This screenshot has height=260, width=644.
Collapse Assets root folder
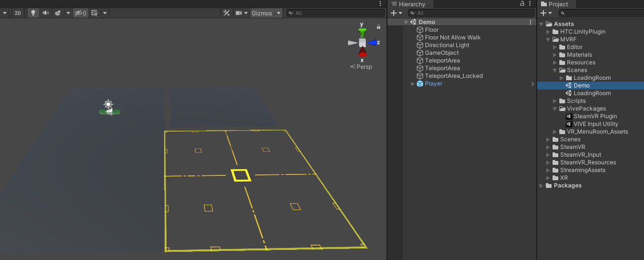tap(541, 24)
